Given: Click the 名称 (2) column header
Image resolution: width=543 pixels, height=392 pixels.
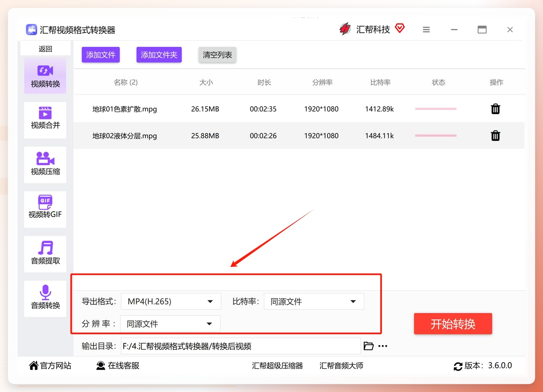Looking at the screenshot, I should (126, 82).
